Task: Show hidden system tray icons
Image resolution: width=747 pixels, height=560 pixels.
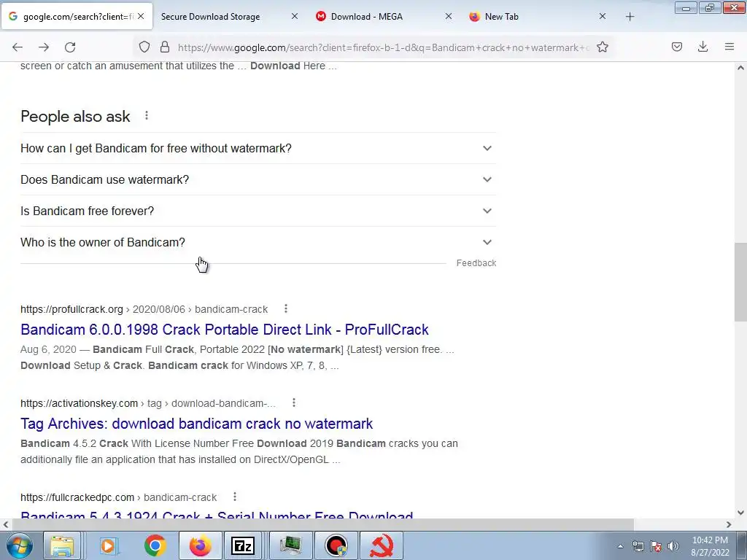Action: pos(620,546)
